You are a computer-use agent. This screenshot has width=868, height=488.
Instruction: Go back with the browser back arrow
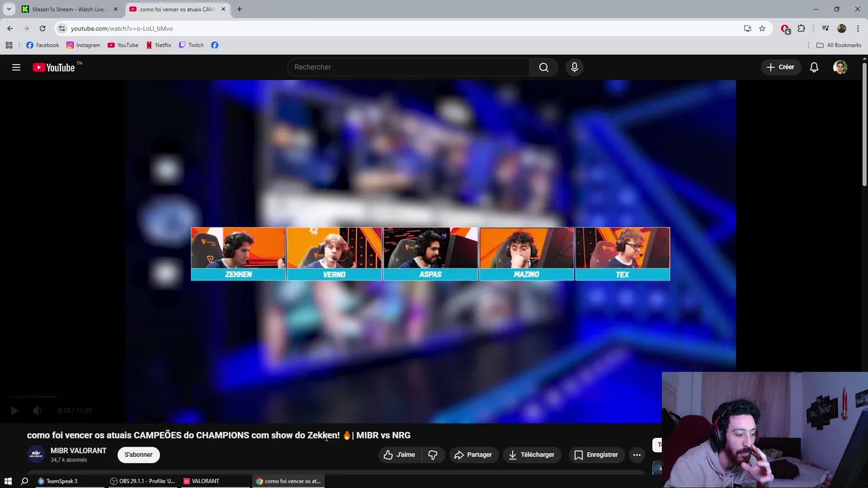(9, 28)
